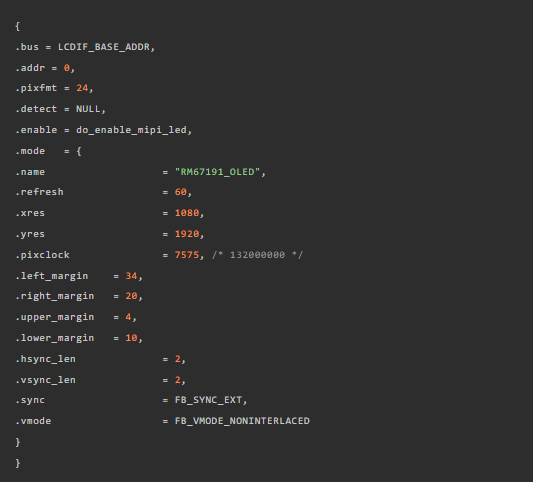This screenshot has width=533, height=482.
Task: Click on the LCDIF_BASE_ADDR value
Action: click(104, 47)
